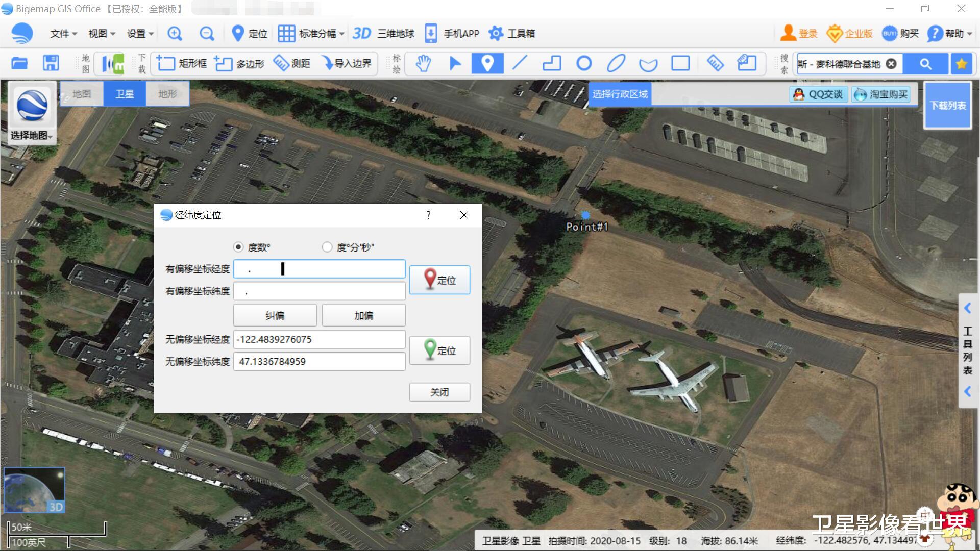Click the text label annotation icon
The image size is (980, 551).
tap(747, 63)
